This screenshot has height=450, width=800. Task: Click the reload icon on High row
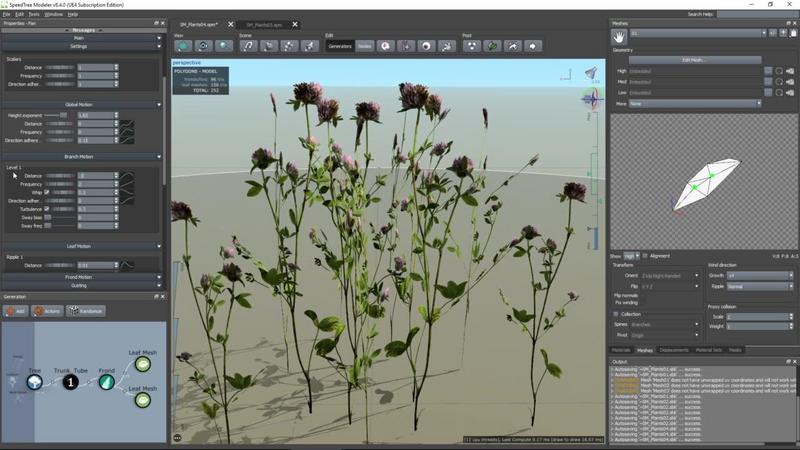tap(779, 71)
